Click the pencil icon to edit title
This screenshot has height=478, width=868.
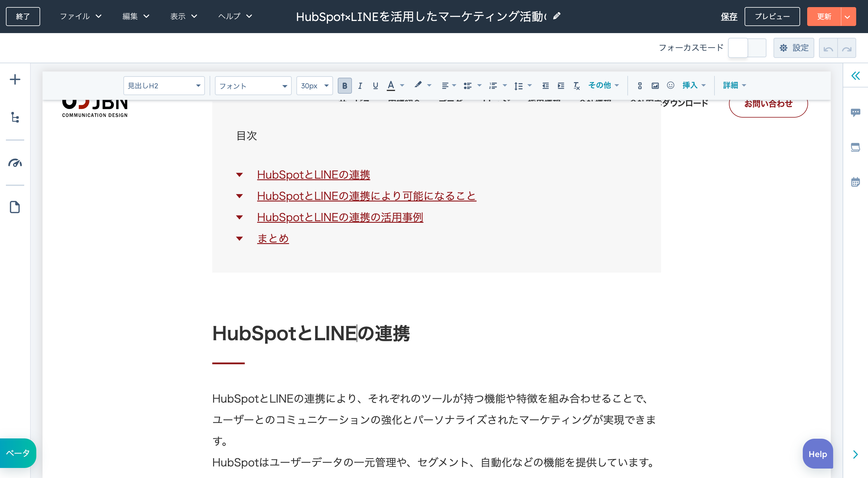pyautogui.click(x=557, y=16)
